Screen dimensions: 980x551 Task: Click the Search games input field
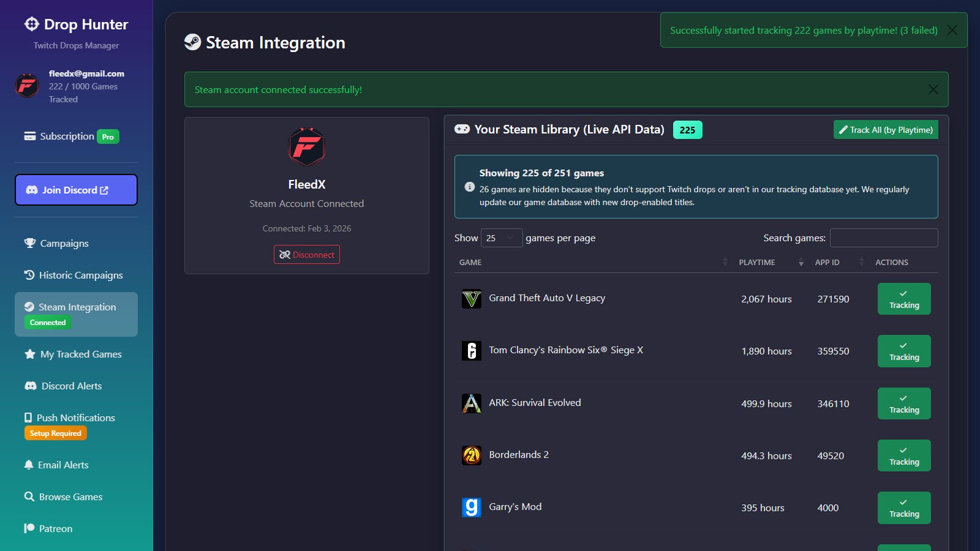883,238
